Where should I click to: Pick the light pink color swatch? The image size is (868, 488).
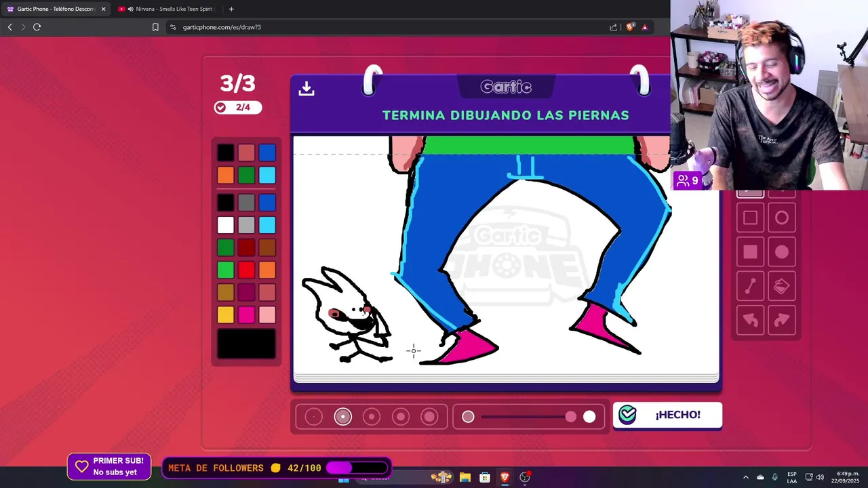[267, 314]
